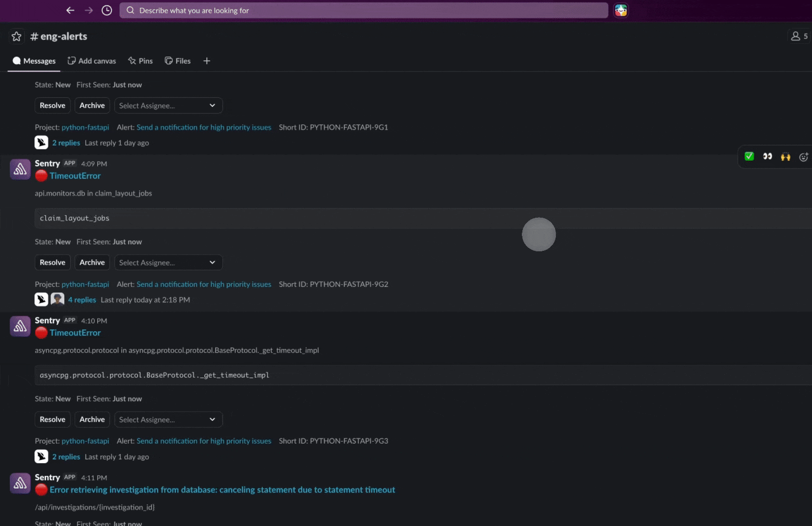Open the history clock icon
Viewport: 812px width, 526px height.
pyautogui.click(x=107, y=10)
